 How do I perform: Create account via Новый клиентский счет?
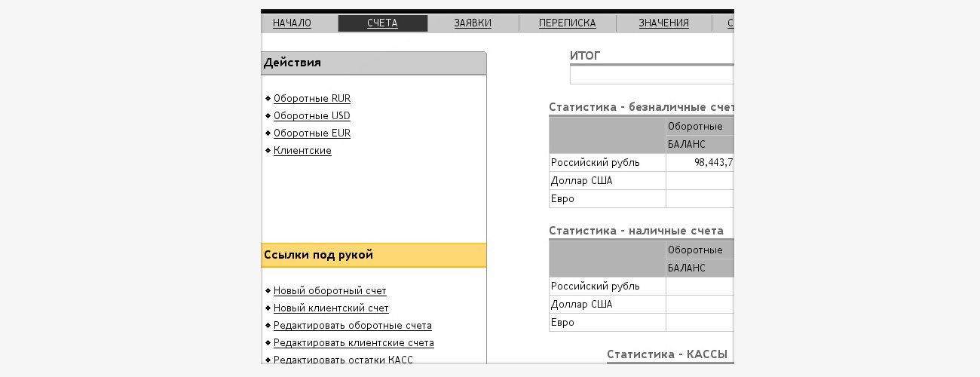(331, 308)
